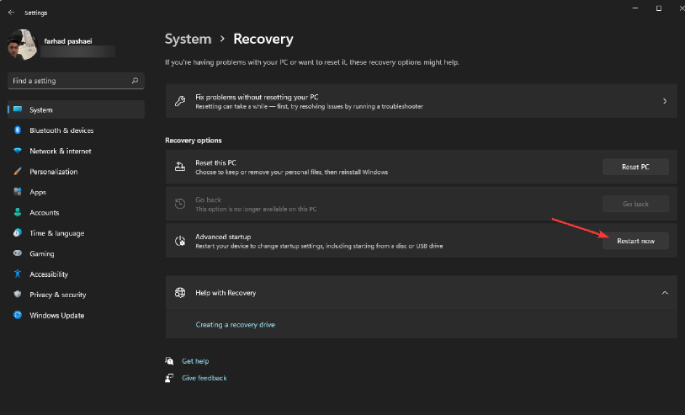Image resolution: width=685 pixels, height=415 pixels.
Task: Open Windows Update page
Action: pyautogui.click(x=55, y=315)
